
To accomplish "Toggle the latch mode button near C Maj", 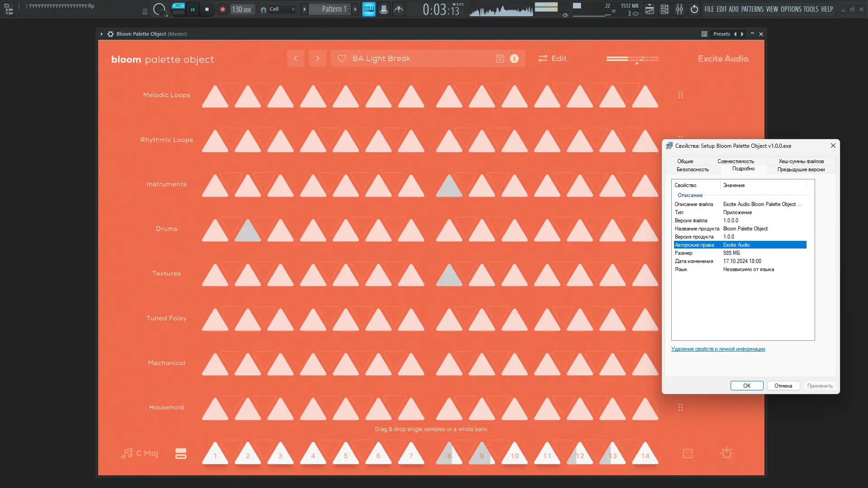I will coord(181,454).
